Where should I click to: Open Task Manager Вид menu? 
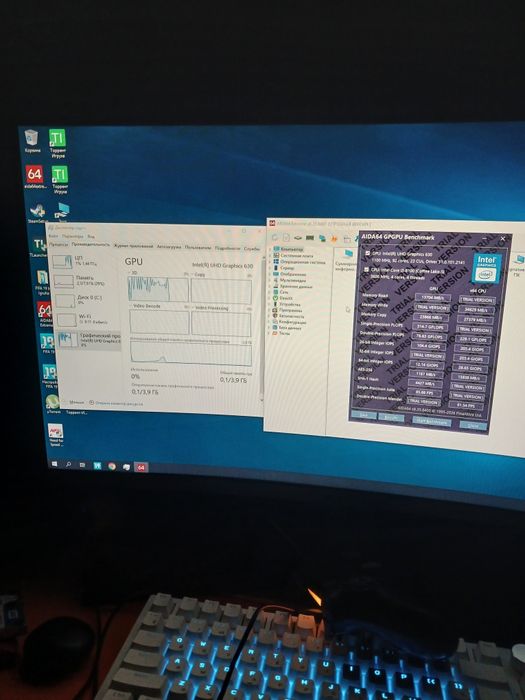[x=91, y=236]
